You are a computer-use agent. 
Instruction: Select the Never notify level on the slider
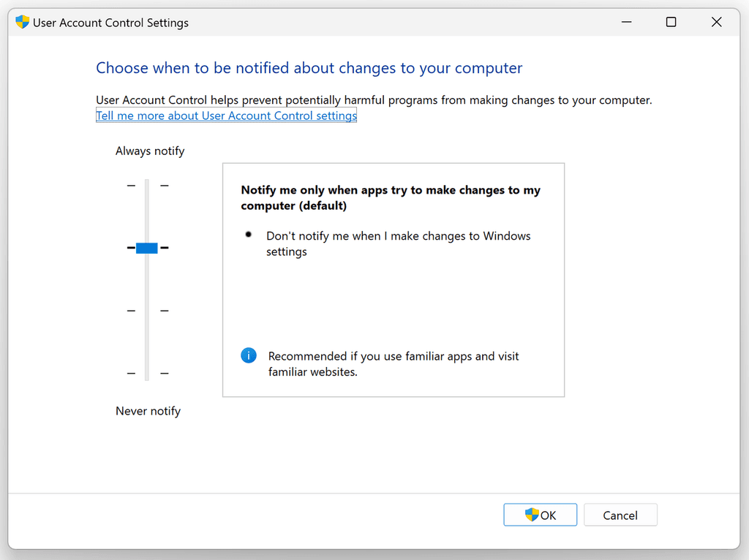point(146,373)
